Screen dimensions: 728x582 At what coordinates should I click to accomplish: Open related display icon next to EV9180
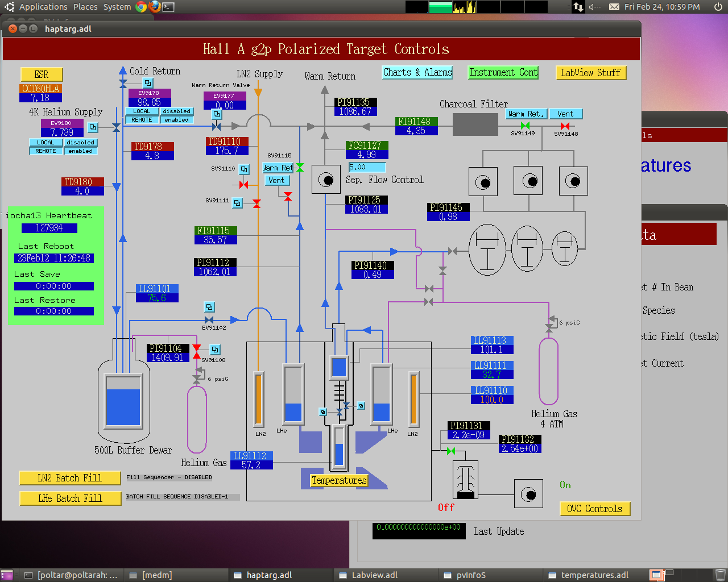click(x=93, y=127)
